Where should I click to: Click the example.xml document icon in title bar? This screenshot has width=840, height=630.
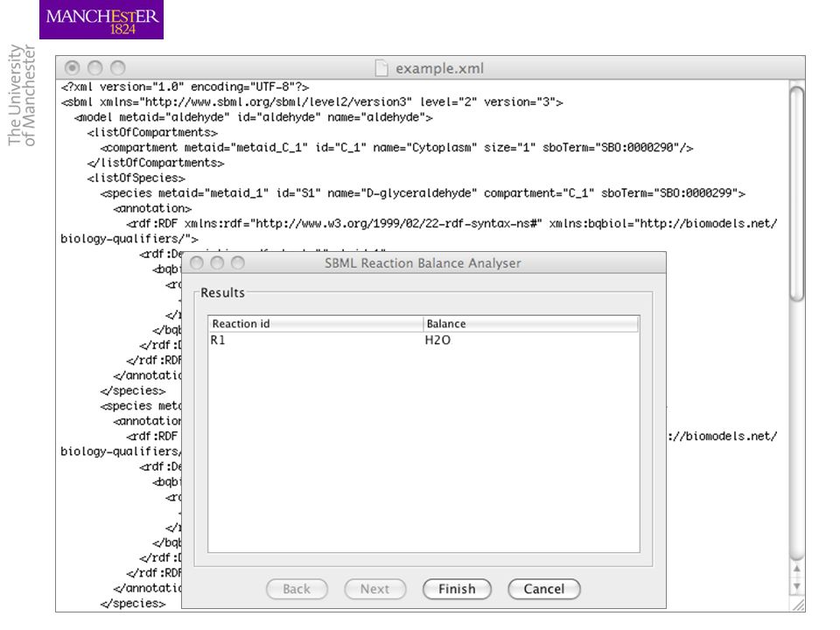pyautogui.click(x=381, y=68)
